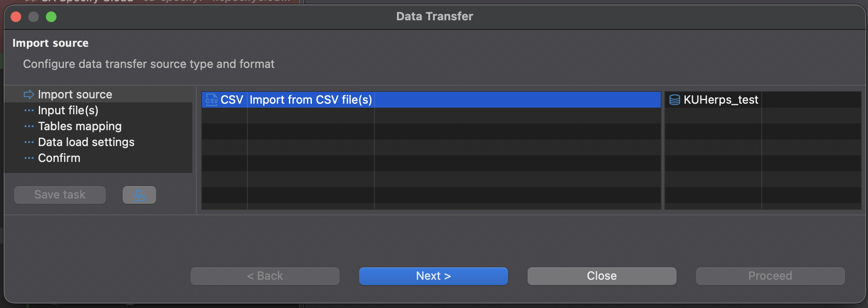Click the < Back button
Screen dimensions: 868x308
click(x=265, y=276)
